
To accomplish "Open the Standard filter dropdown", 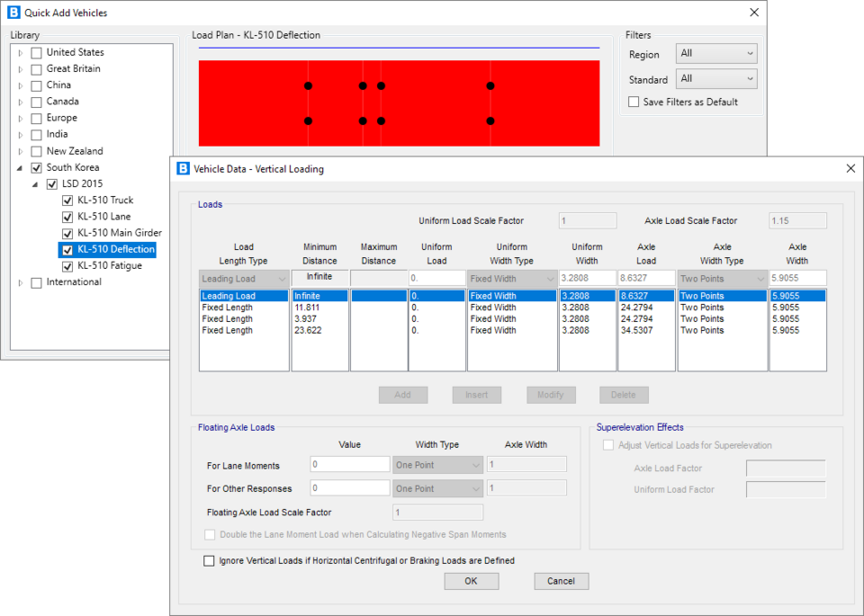I will 716,79.
